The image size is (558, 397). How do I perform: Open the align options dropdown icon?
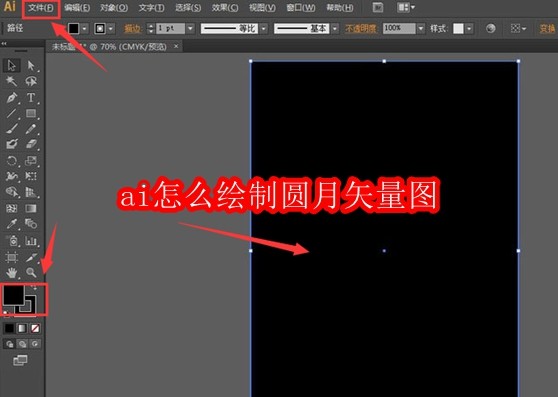[518, 28]
